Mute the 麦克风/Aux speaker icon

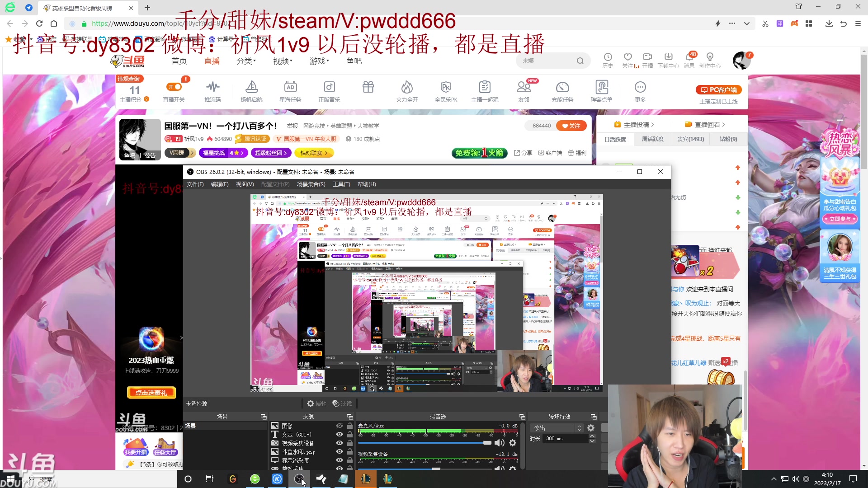[500, 443]
